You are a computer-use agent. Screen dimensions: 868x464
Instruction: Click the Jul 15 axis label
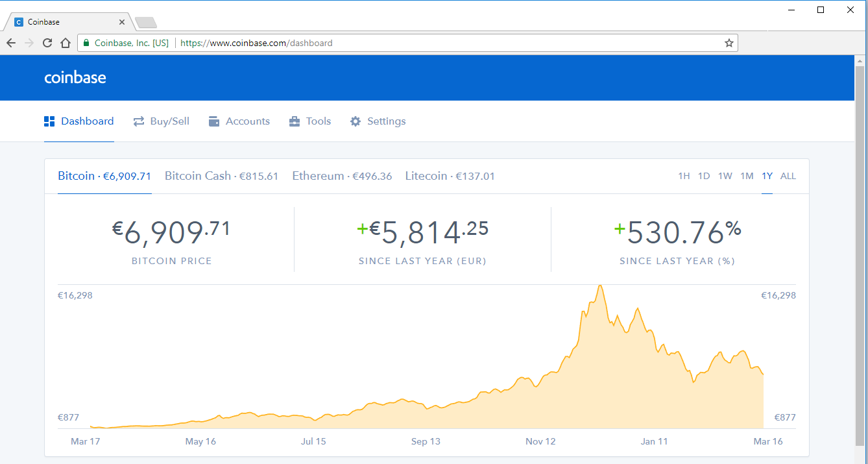click(313, 441)
